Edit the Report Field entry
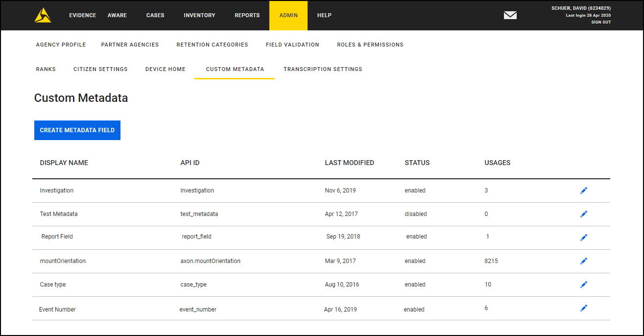644x336 pixels. 584,237
